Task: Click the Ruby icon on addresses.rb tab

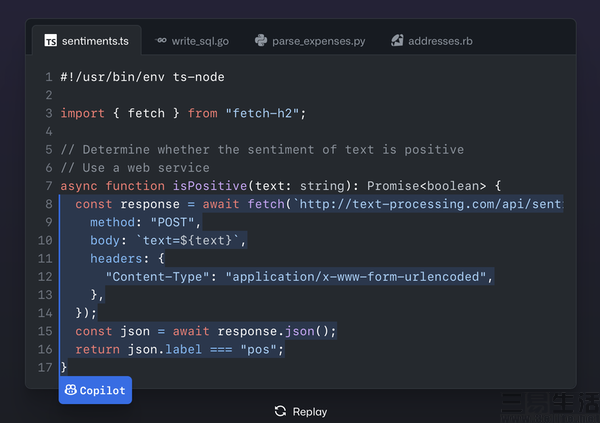Action: click(398, 41)
